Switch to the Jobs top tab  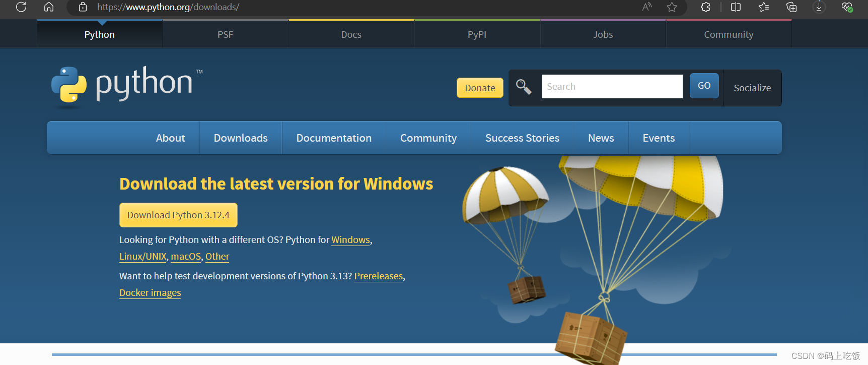coord(603,34)
